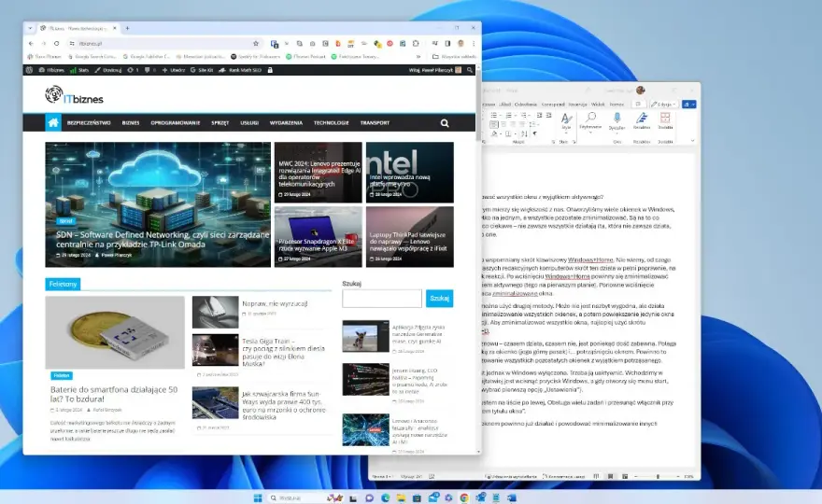Open the TRANSPORT navigation item

coord(375,123)
